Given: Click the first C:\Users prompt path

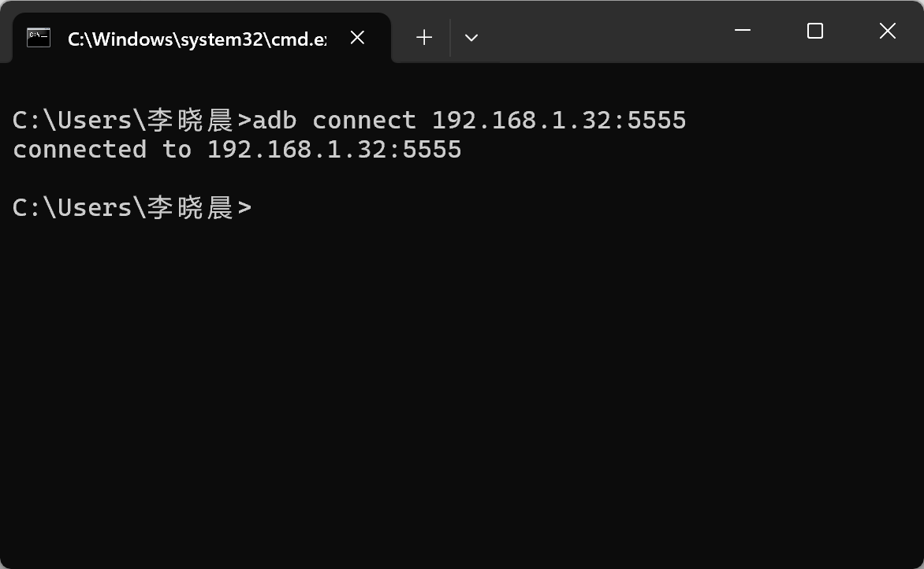Looking at the screenshot, I should coord(72,120).
